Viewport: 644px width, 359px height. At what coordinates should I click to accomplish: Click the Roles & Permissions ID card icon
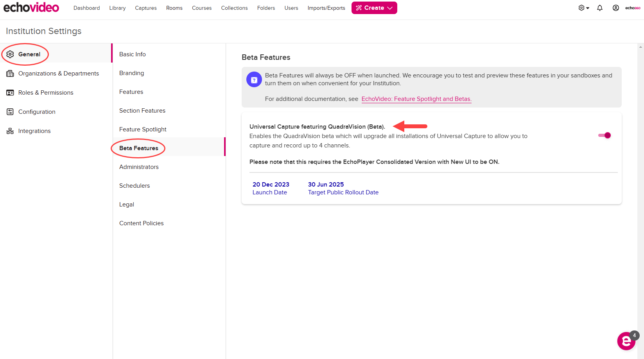pos(10,93)
